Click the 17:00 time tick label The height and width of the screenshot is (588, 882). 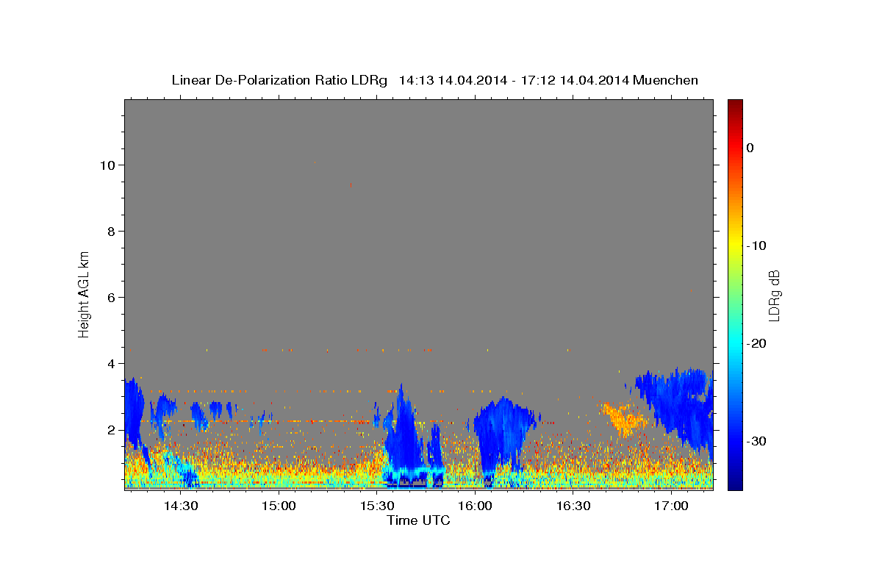click(672, 506)
